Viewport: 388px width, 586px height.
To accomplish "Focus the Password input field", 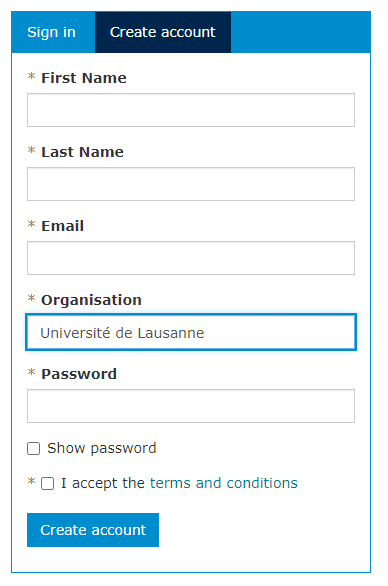I will [191, 406].
